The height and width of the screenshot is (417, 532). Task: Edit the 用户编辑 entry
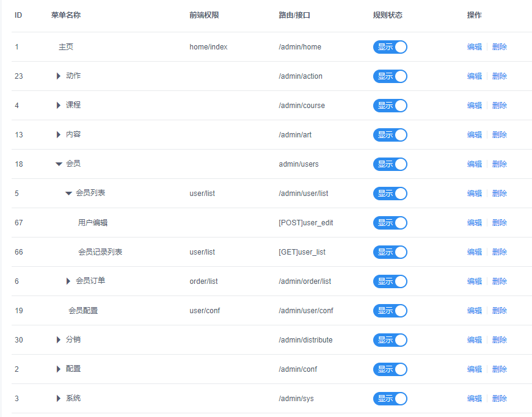point(475,223)
